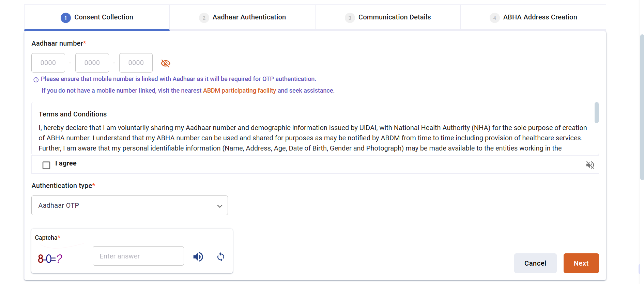Click step 4 circle for ABHA Address

[x=494, y=18]
